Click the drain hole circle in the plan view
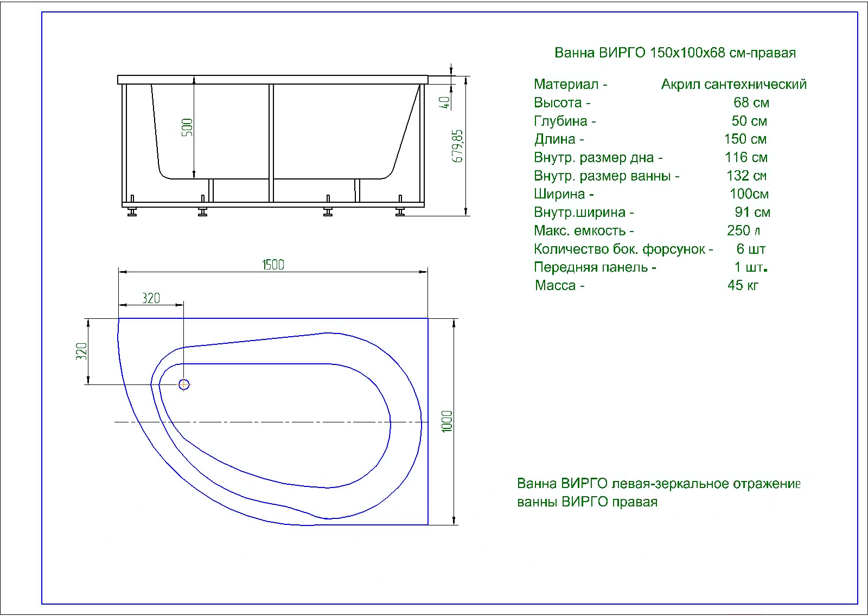This screenshot has width=868, height=616. point(184,384)
